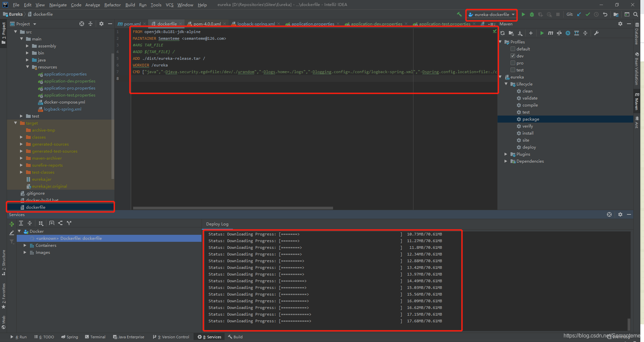The width and height of the screenshot is (644, 342).
Task: Select docker-compose.yml in project tree
Action: (64, 102)
